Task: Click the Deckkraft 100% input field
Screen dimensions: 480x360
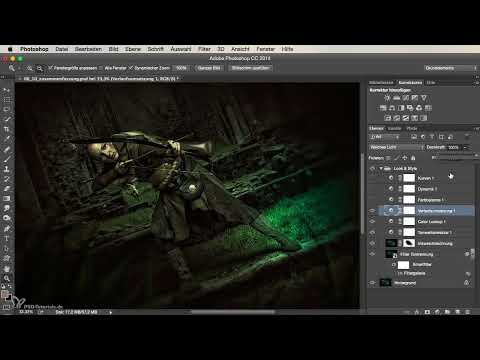Action: pyautogui.click(x=453, y=147)
